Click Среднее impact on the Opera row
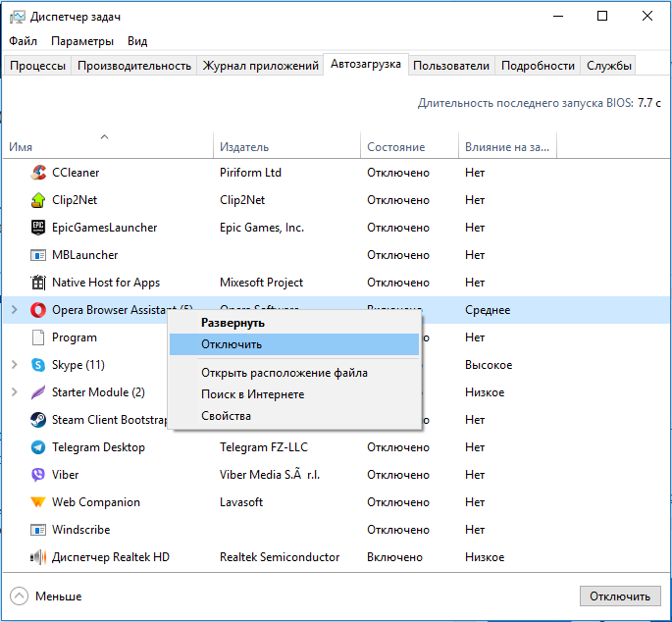This screenshot has width=672, height=622. (x=488, y=310)
